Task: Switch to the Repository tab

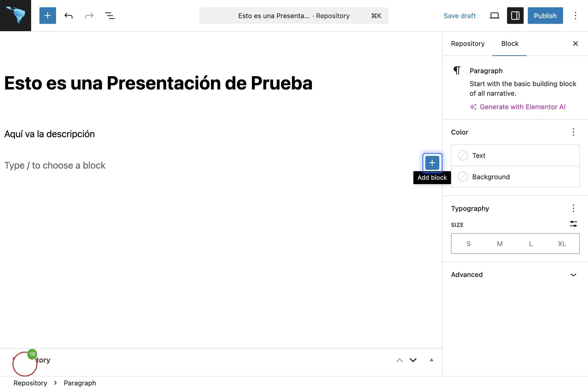Action: coord(468,44)
